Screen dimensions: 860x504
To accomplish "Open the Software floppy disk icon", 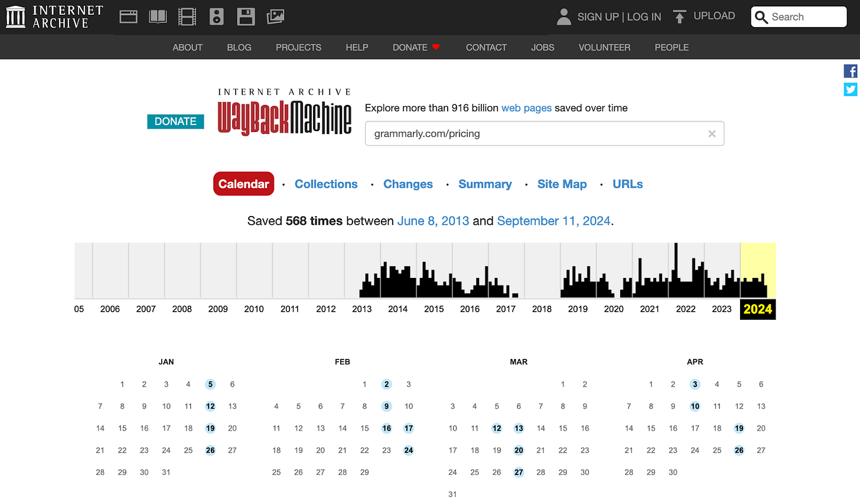I will [x=246, y=17].
